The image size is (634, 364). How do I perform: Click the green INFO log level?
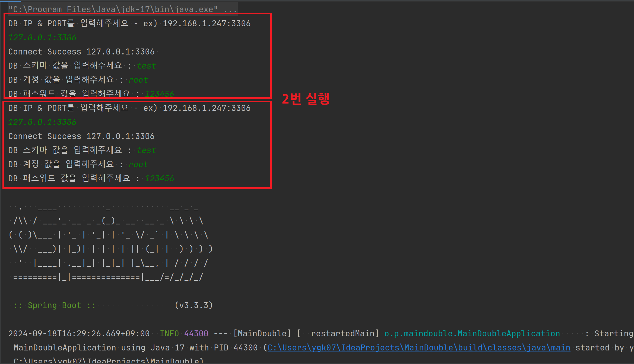pyautogui.click(x=169, y=334)
